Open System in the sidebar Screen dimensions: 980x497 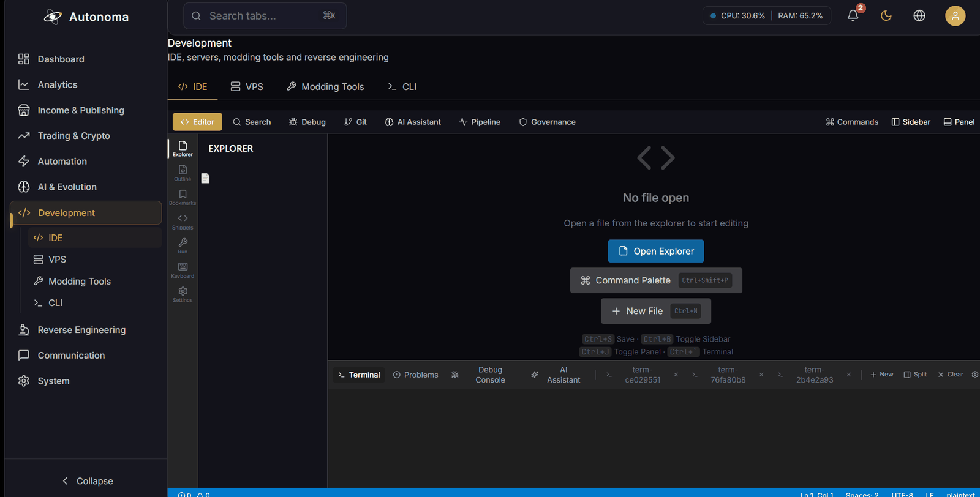86,381
